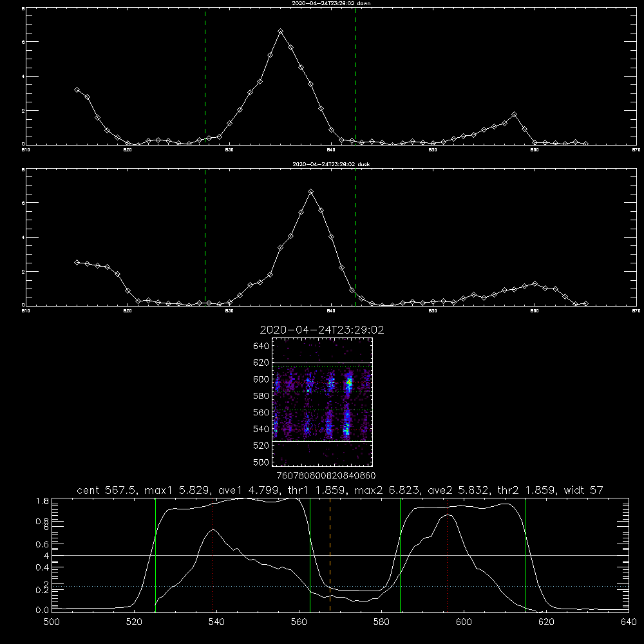The width and height of the screenshot is (644, 644).
Task: Click the spectrogram title 2020-04-24T23:29:02
Action: (x=322, y=330)
